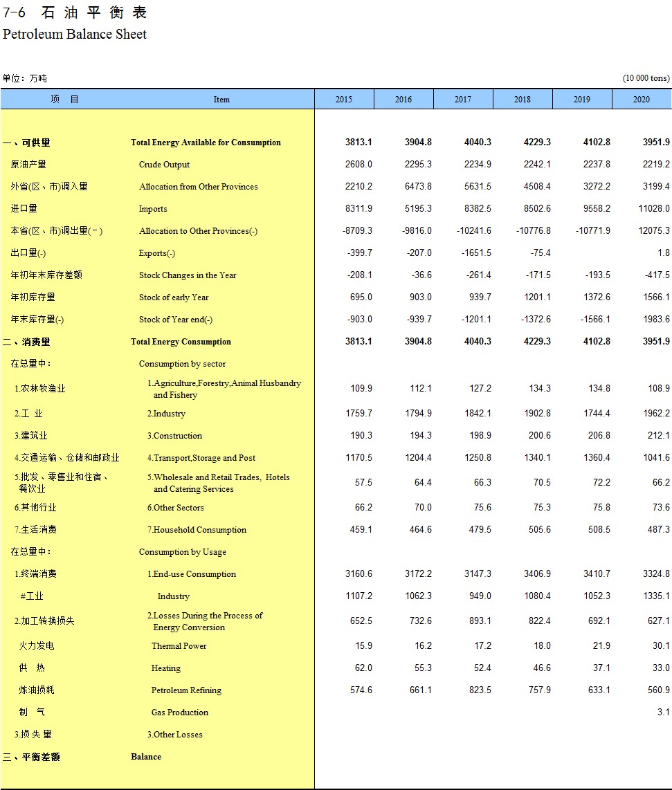672x790 pixels.
Task: Click the 'Balance' row label
Action: pyautogui.click(x=146, y=757)
